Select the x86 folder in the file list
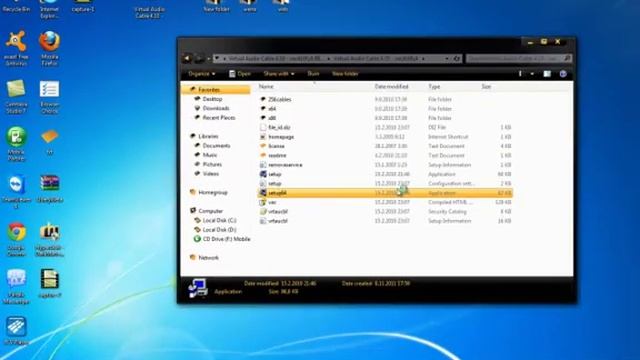This screenshot has width=640, height=360. click(385, 118)
